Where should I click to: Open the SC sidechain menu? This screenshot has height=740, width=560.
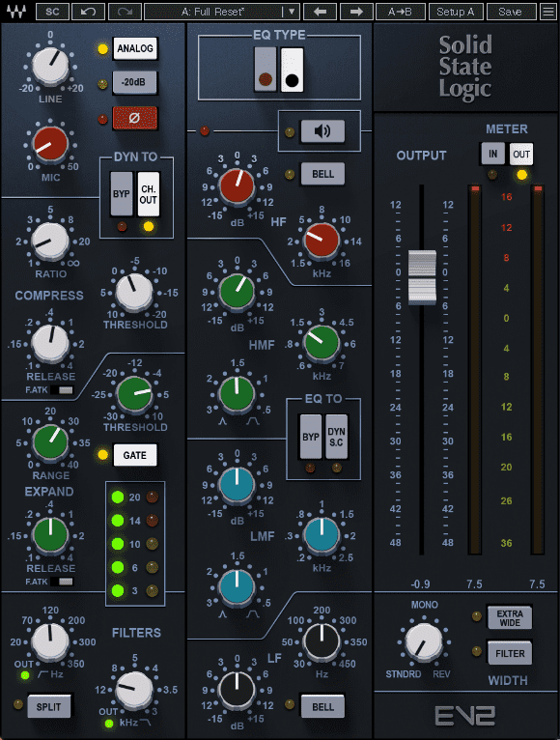pos(52,12)
